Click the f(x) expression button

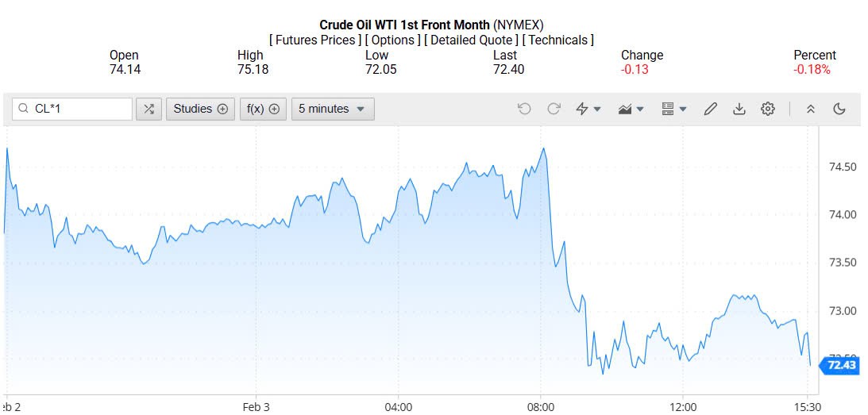tap(263, 109)
